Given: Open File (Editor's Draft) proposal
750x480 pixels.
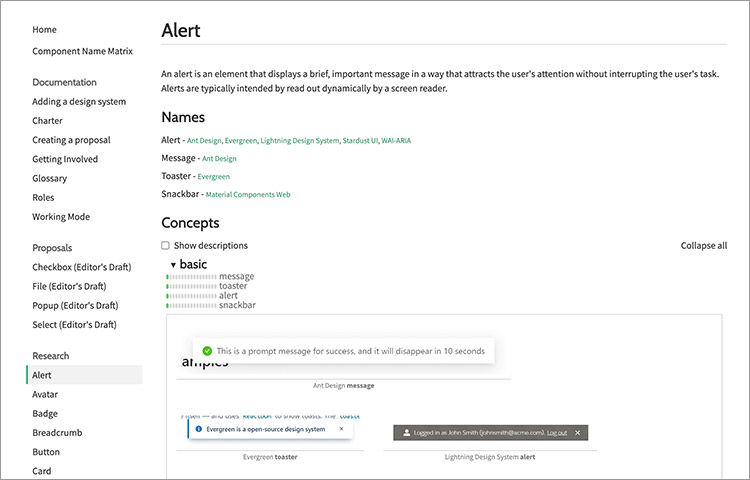Looking at the screenshot, I should coord(69,286).
